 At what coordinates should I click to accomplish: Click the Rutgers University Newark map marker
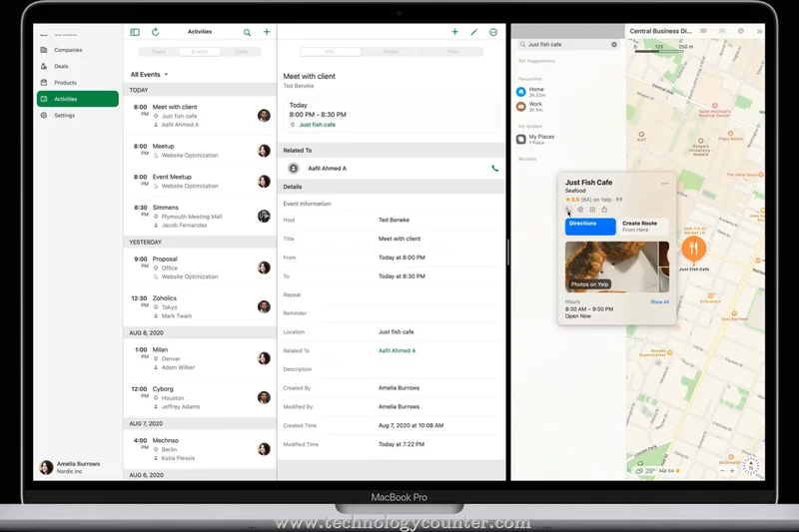(701, 141)
